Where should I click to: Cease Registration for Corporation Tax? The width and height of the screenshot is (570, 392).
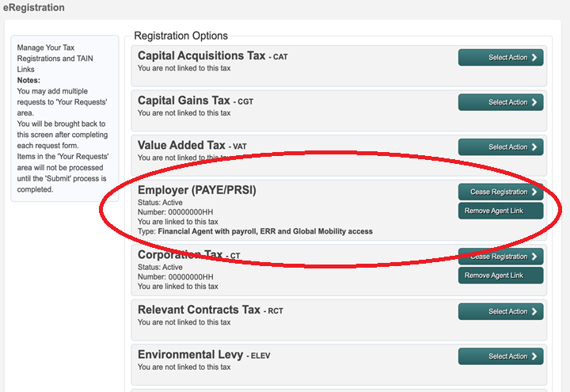tap(500, 257)
